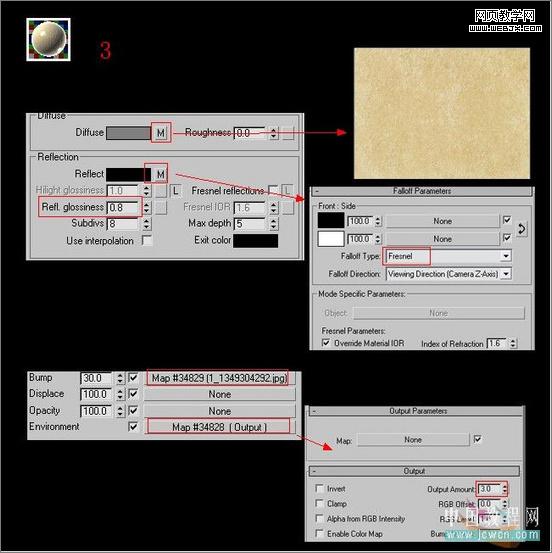
Task: Click the swap colors/maps arrow icon
Action: point(522,229)
